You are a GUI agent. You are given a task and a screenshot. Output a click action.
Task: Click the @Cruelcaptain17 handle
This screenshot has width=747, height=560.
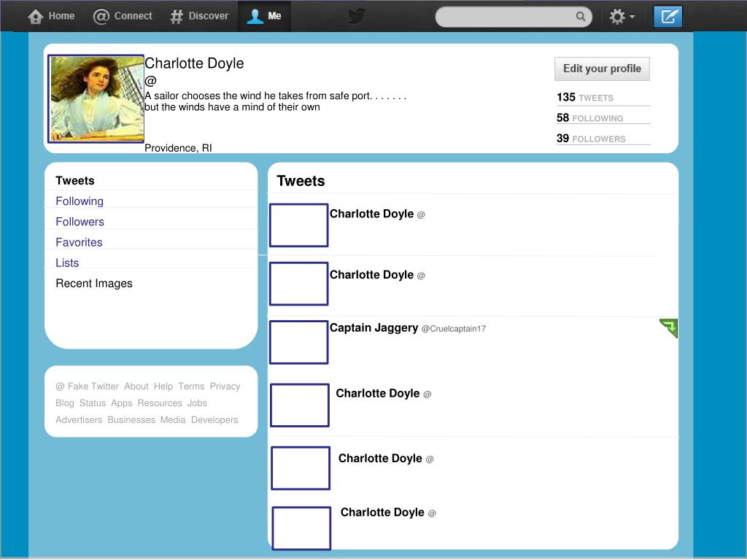pos(454,329)
